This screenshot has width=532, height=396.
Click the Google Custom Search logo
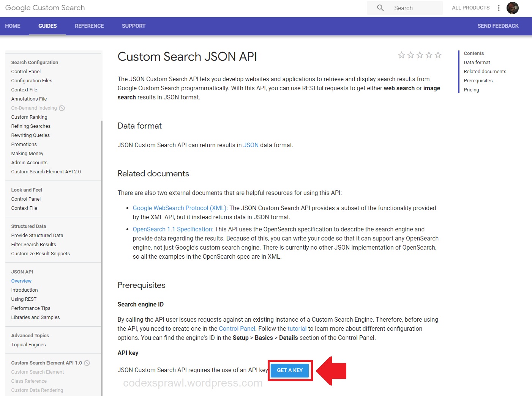click(45, 8)
